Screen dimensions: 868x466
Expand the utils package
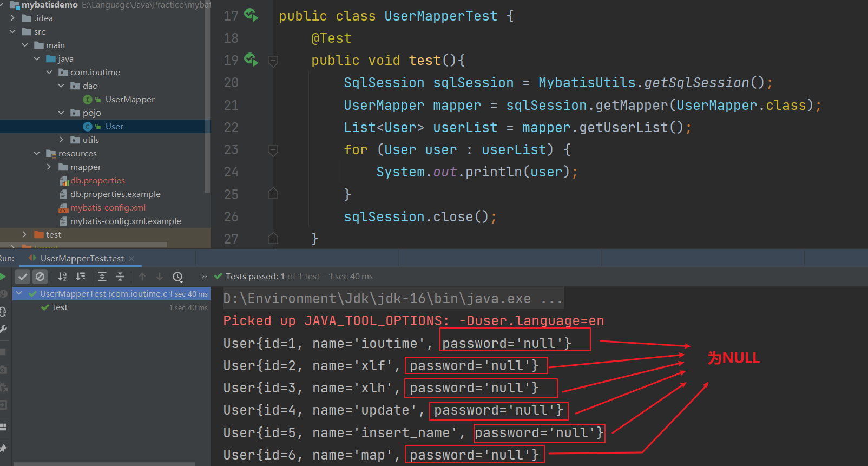pos(61,140)
